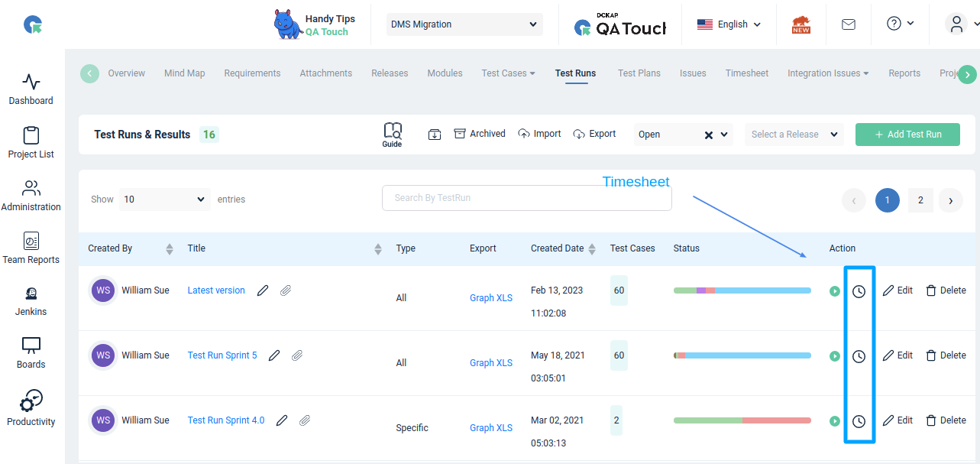This screenshot has width=980, height=464.
Task: Click status progress bar of Test Run Sprint 4.0
Action: (742, 420)
